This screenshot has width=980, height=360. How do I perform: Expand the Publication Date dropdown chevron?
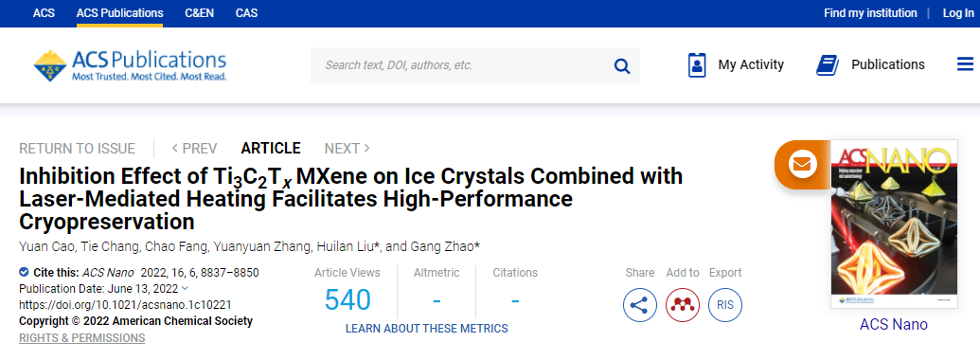coord(185,288)
